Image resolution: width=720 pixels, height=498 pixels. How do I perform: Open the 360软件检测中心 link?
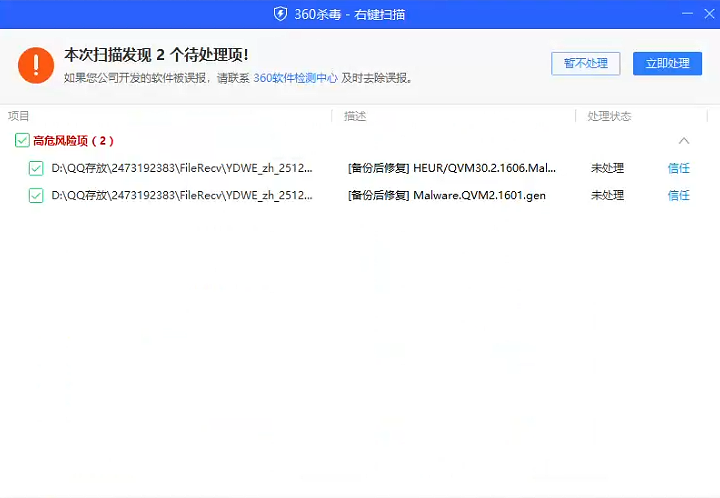point(295,78)
